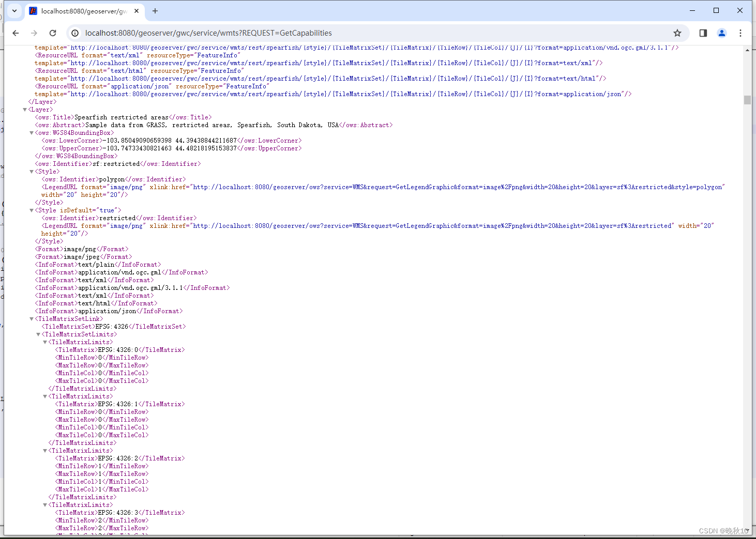Select the localhost geoserver browser tab
Image resolution: width=756 pixels, height=539 pixels.
[x=83, y=10]
